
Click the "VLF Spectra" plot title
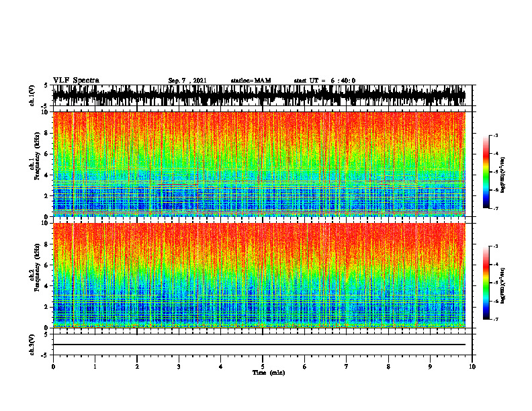(x=76, y=81)
